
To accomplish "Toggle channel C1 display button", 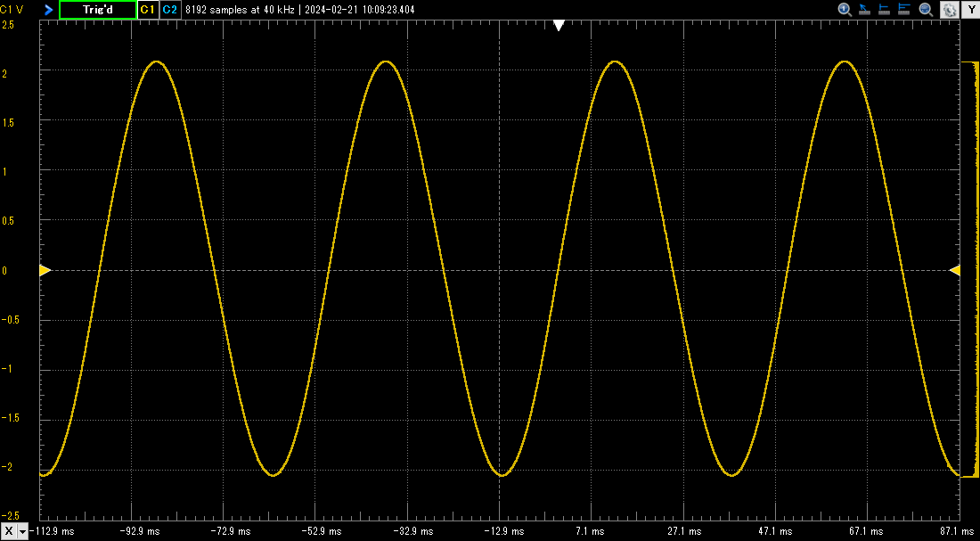I will (148, 10).
